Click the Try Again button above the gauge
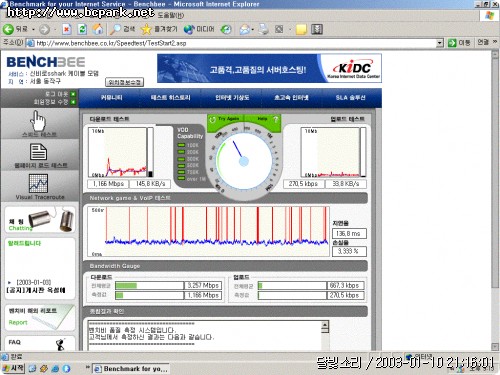The width and height of the screenshot is (500, 375). pyautogui.click(x=225, y=119)
